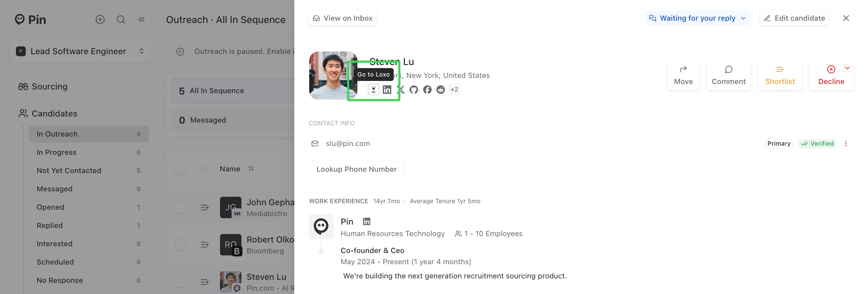868x294 pixels.
Task: Tick the checkbox for Steven Lu row
Action: pos(181,282)
